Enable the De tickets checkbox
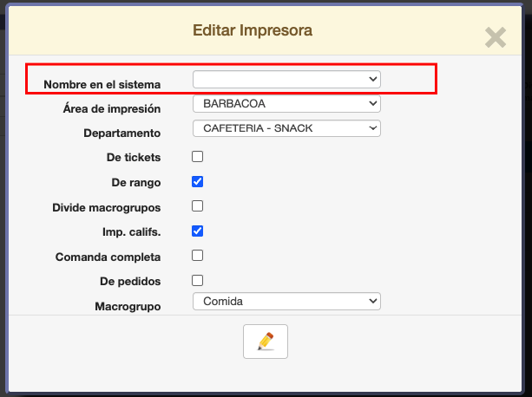532x397 pixels. [198, 157]
